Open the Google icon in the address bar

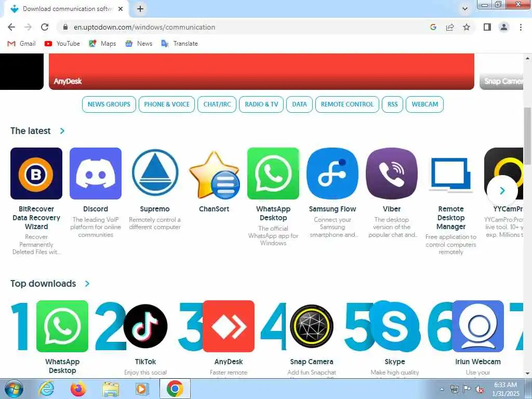[x=433, y=27]
